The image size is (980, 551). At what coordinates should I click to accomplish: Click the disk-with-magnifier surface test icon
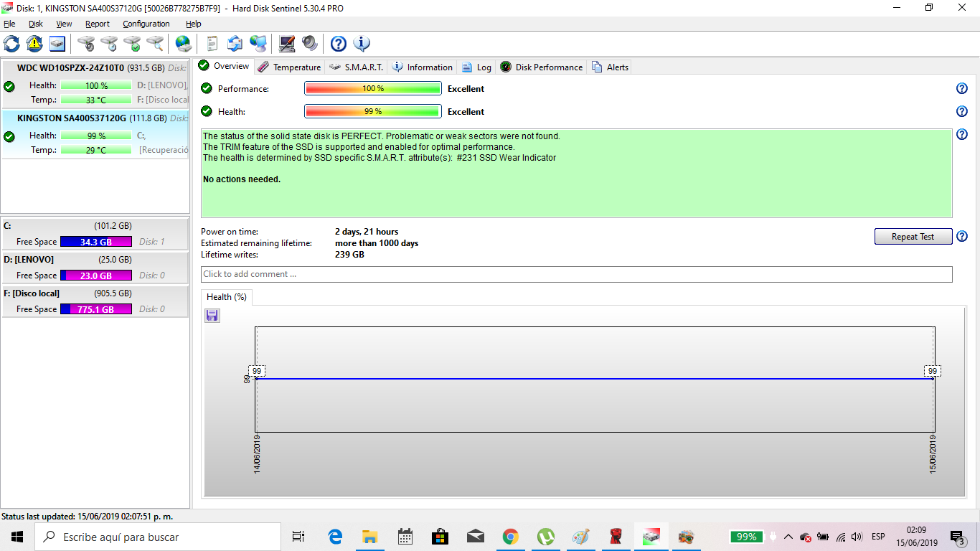tap(155, 44)
